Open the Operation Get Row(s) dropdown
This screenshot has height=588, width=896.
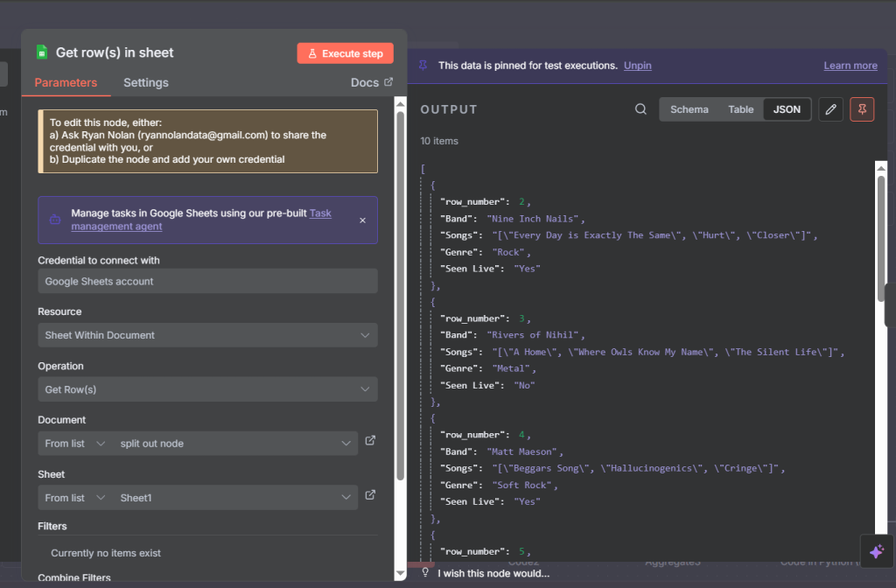tap(207, 389)
